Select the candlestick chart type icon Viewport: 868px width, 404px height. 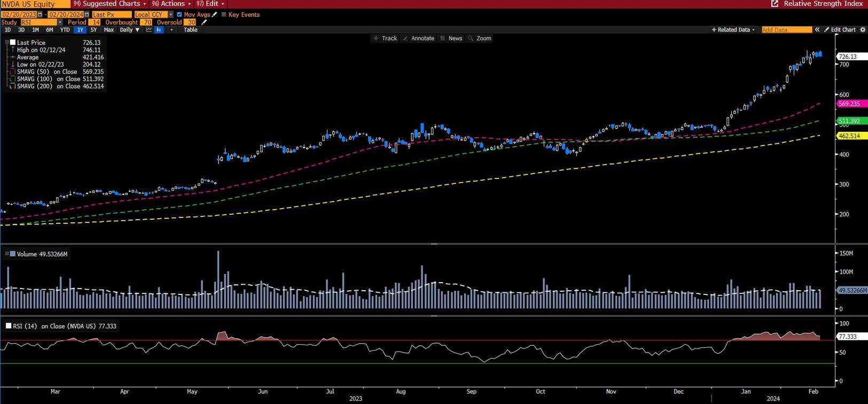pos(159,30)
